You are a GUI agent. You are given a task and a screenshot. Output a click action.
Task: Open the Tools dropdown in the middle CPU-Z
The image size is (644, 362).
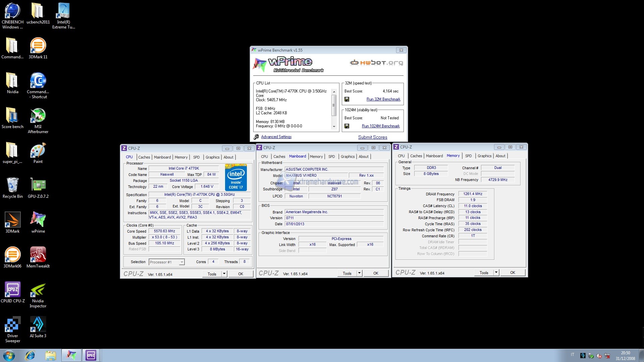click(x=359, y=273)
